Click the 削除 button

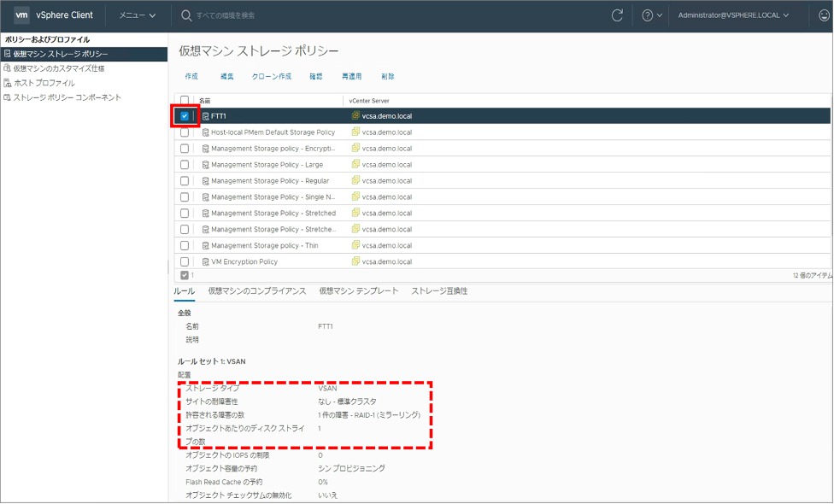click(388, 77)
